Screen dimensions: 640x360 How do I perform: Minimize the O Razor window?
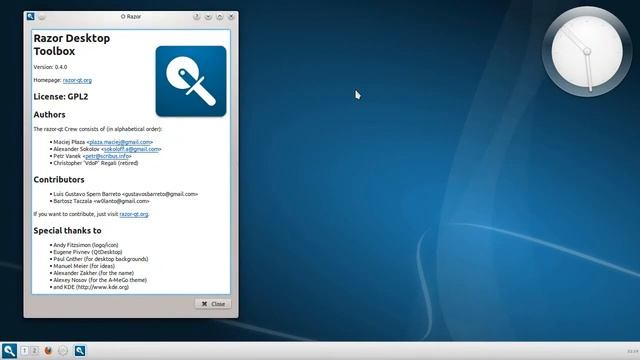tap(208, 17)
